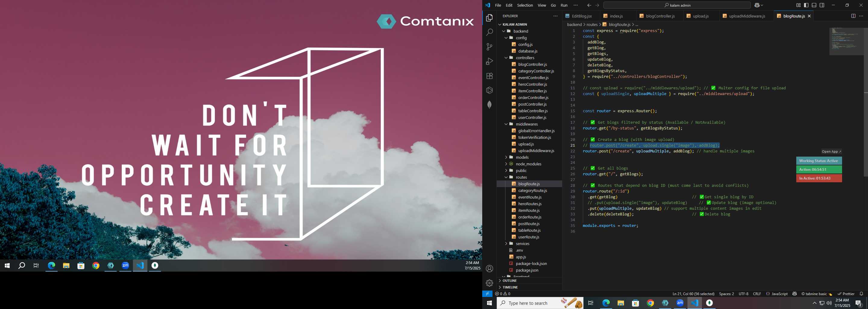868x309 pixels.
Task: Open Zoom from the right taskbar
Action: (680, 303)
